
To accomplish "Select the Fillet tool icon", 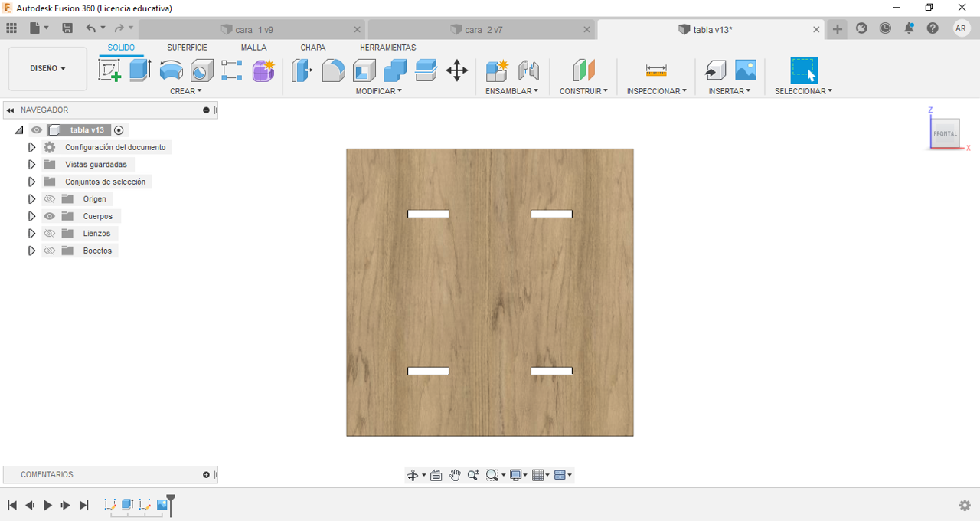I will [x=333, y=70].
